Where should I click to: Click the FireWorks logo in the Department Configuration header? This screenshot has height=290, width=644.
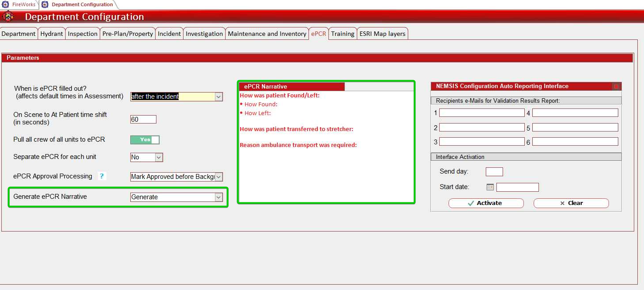pos(8,17)
